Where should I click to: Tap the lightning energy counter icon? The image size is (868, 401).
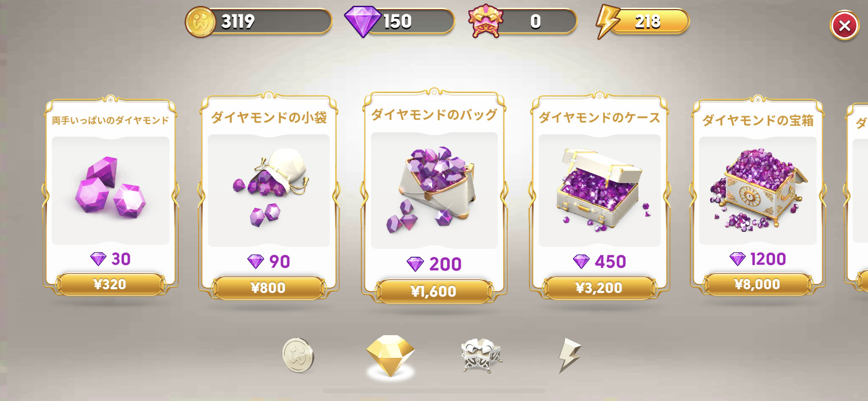click(x=608, y=22)
